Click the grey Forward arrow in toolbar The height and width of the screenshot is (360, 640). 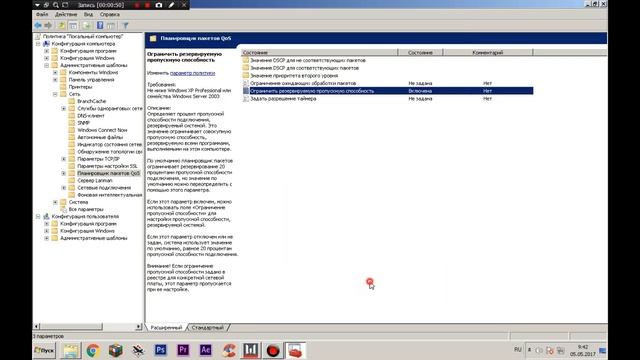click(x=48, y=25)
